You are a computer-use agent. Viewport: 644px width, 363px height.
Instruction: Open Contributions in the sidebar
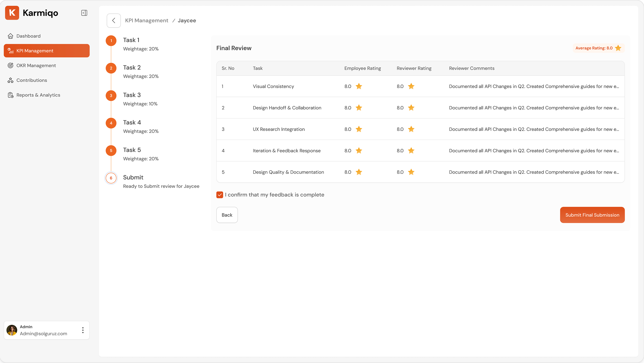point(47,80)
